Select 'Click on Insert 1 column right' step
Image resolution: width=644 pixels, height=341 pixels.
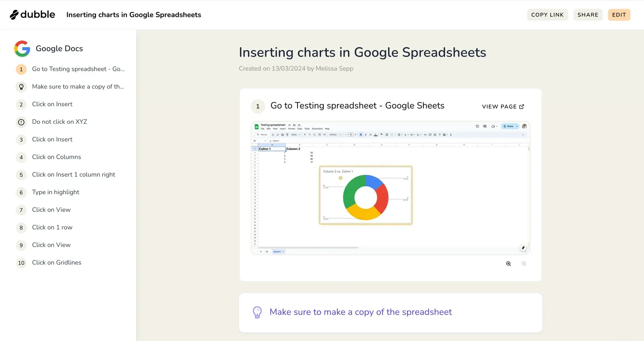tap(74, 175)
